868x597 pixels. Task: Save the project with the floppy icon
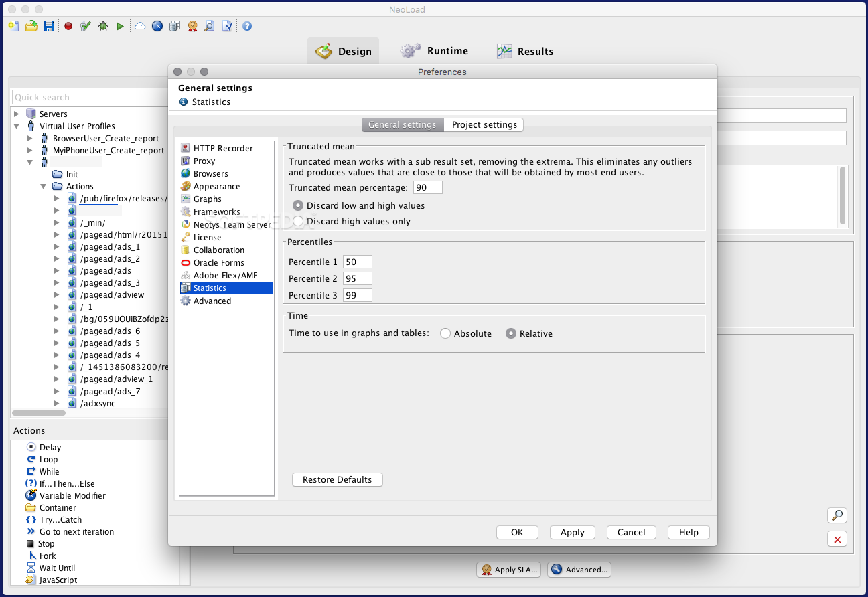[49, 26]
